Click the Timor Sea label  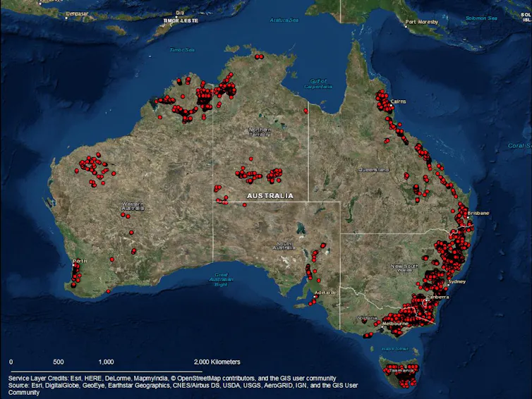[181, 49]
